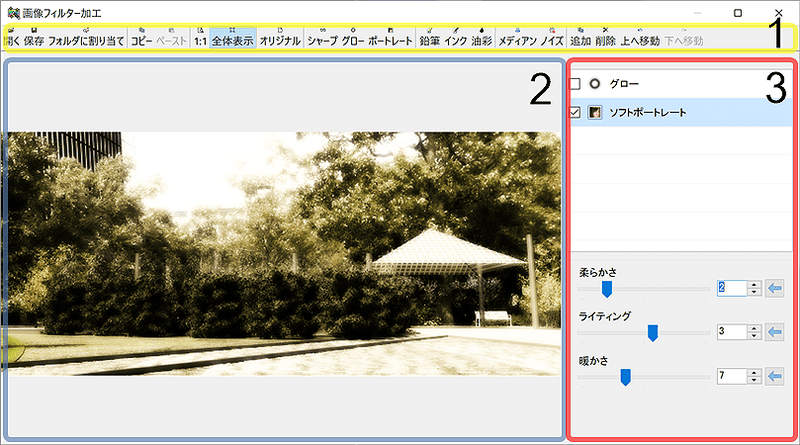
Task: Maximize the 画像フィルター加工 window
Action: coord(738,13)
